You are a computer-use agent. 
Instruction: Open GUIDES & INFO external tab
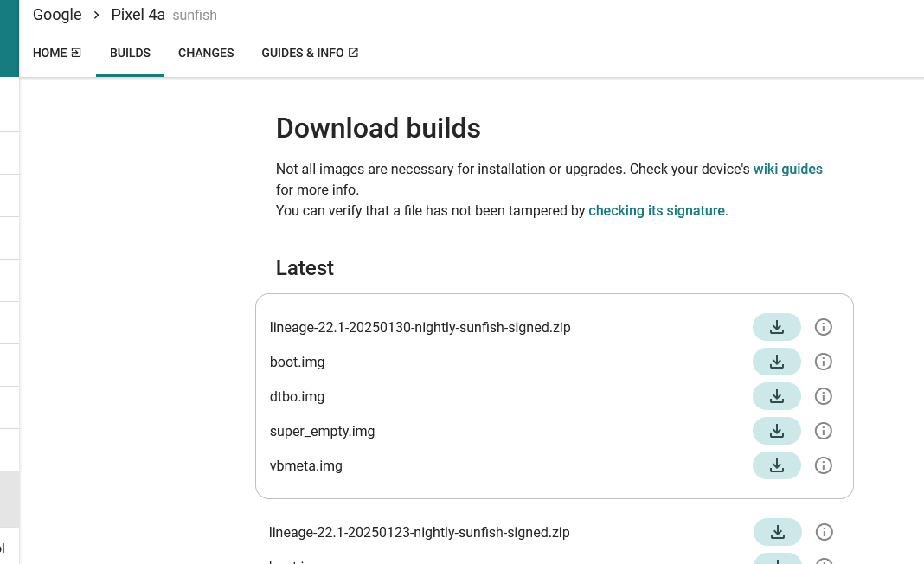310,53
